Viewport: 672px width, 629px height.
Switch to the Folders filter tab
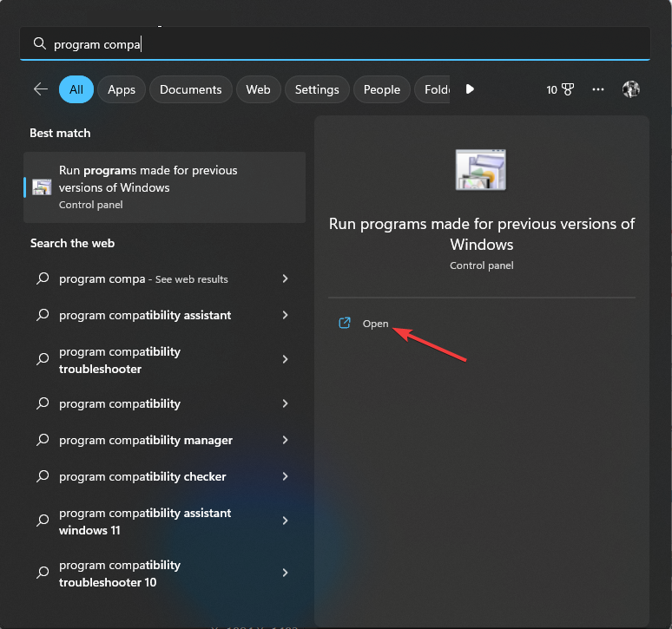click(433, 89)
